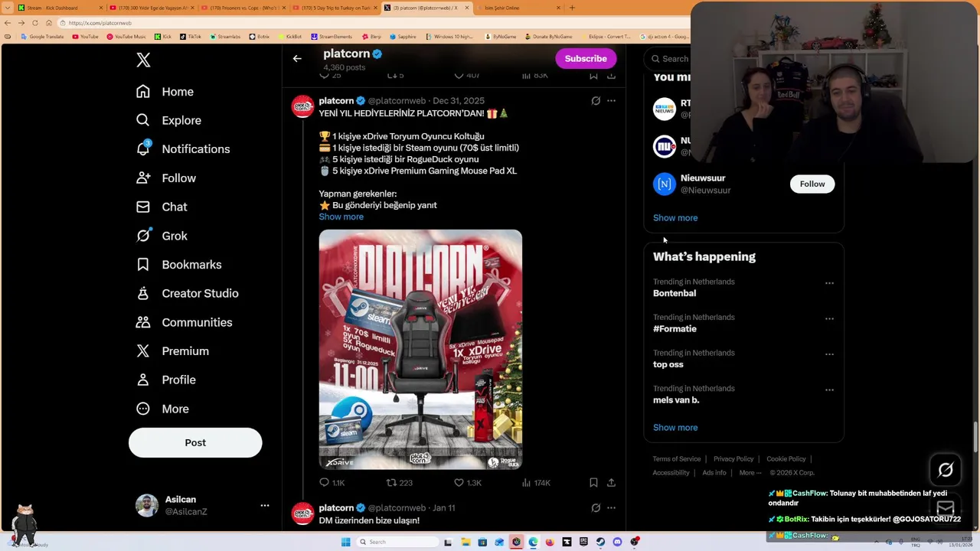The height and width of the screenshot is (551, 980).
Task: Click the white Post button
Action: point(195,442)
